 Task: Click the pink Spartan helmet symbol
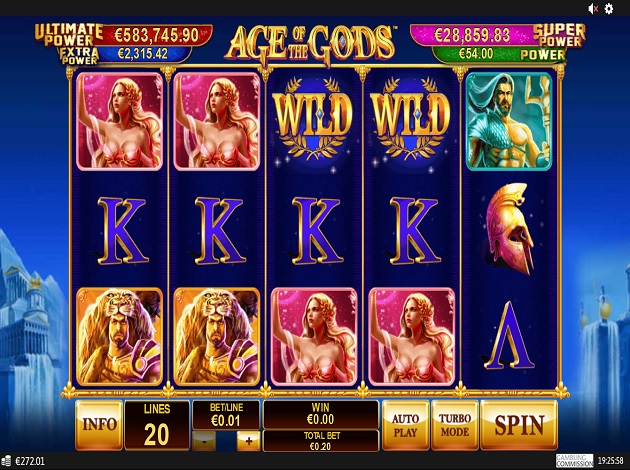point(509,228)
